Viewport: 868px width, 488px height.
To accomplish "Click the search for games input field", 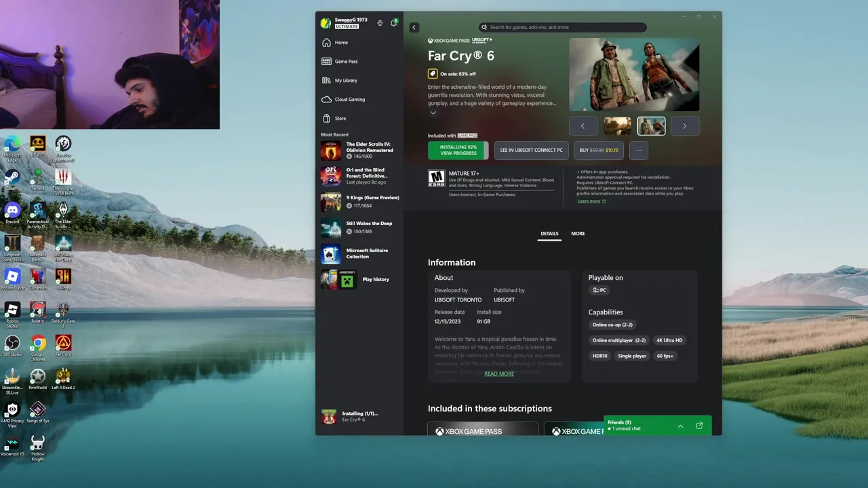I will [x=563, y=28].
